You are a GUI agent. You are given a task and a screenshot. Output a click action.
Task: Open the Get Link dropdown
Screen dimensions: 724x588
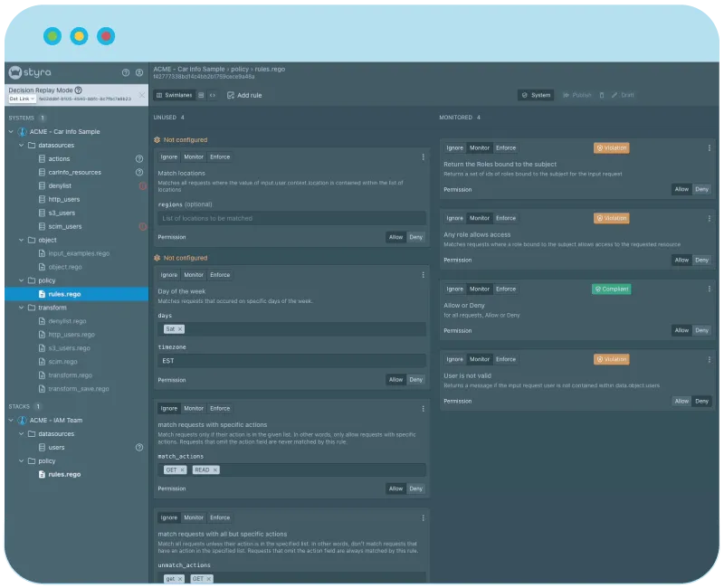22,99
